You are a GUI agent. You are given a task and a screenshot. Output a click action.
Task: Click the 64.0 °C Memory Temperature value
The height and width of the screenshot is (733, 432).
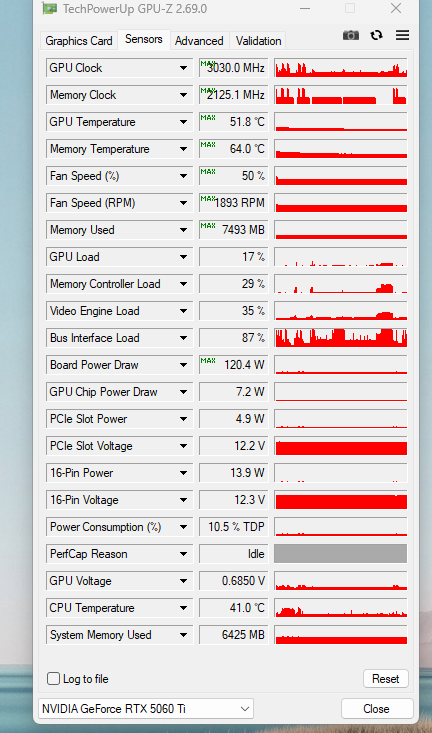click(234, 149)
